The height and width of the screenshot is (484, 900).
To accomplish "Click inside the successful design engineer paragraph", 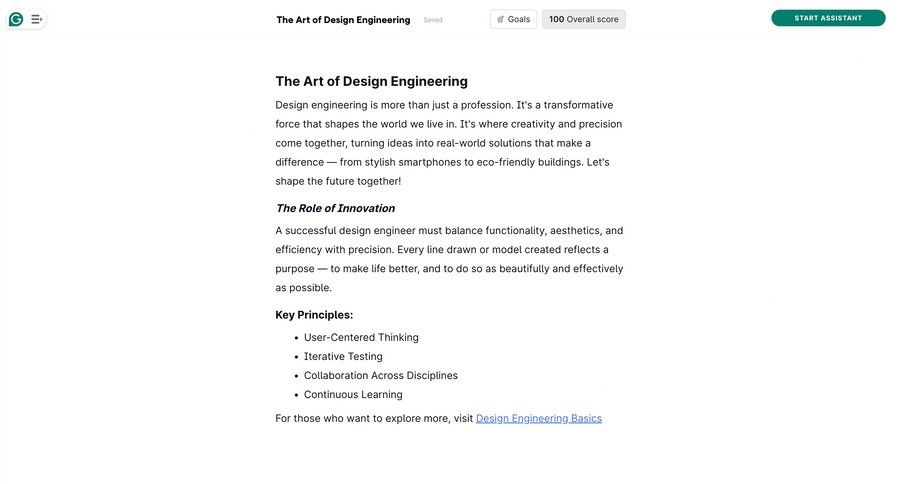I will (448, 259).
